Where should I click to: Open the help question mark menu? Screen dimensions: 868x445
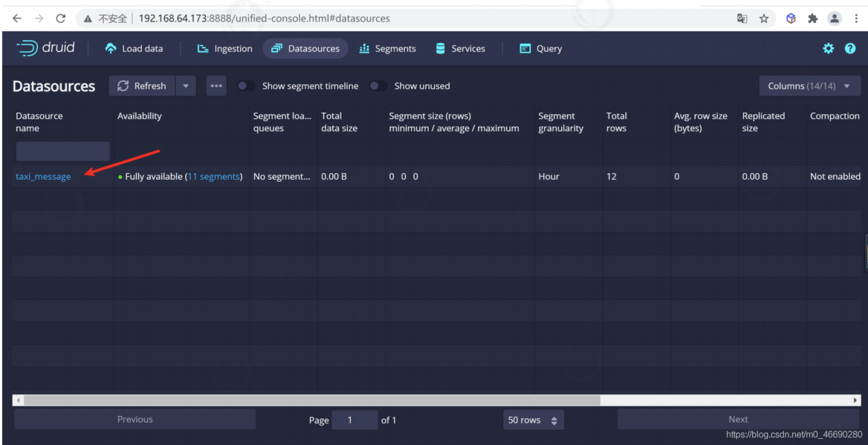pos(850,49)
